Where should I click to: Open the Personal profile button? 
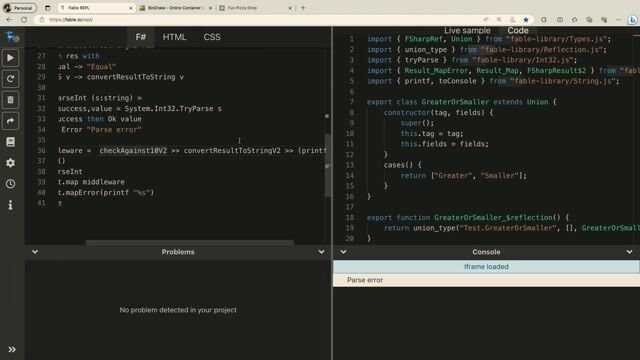[19, 8]
